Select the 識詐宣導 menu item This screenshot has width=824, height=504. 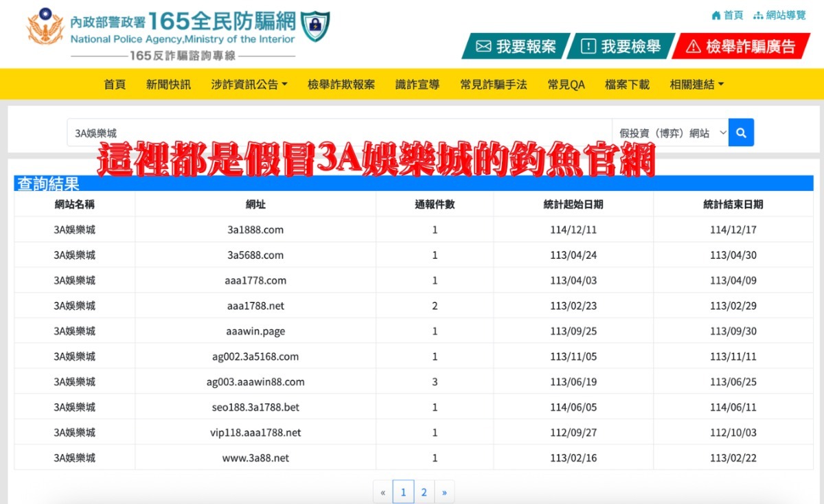(x=416, y=84)
